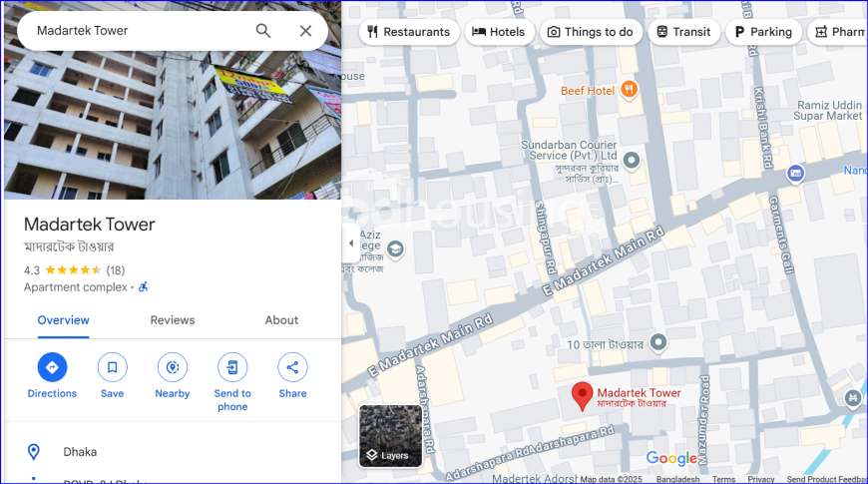Click the Ramiz Uddin Supar Market label
The image size is (868, 484).
coord(828,110)
